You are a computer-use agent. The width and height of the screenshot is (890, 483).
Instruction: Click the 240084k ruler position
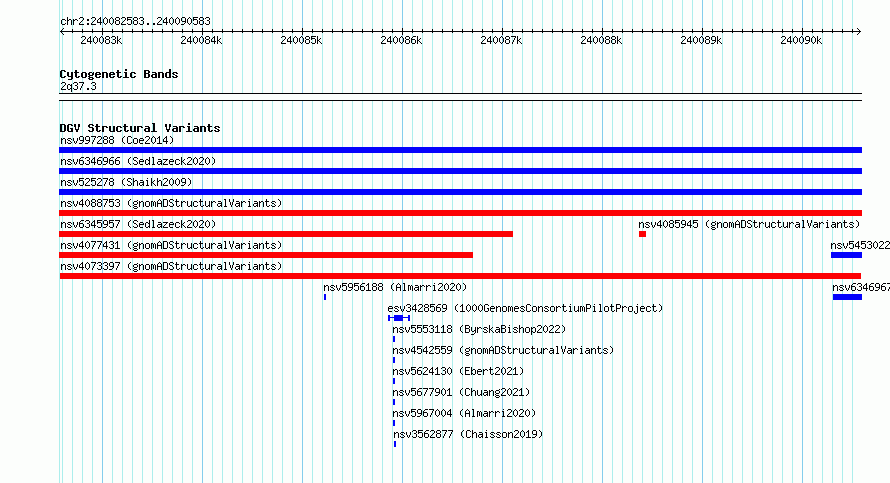[201, 40]
